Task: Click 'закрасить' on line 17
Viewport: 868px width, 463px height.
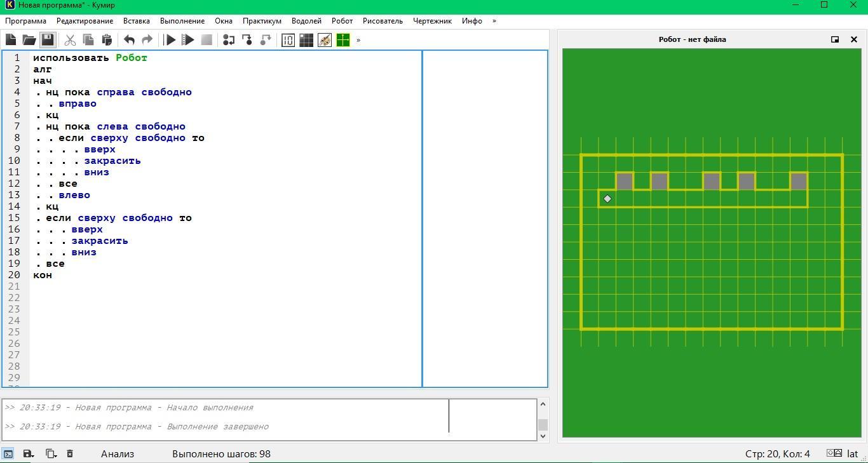Action: (x=100, y=241)
